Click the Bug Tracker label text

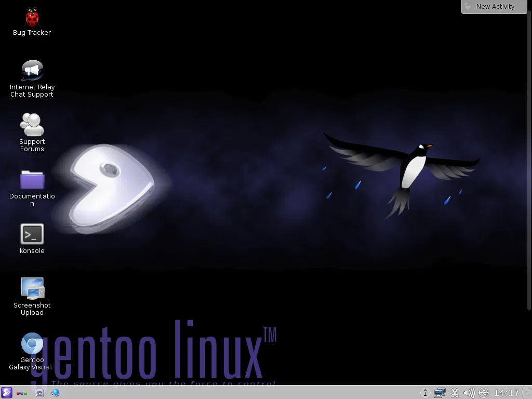click(x=32, y=33)
